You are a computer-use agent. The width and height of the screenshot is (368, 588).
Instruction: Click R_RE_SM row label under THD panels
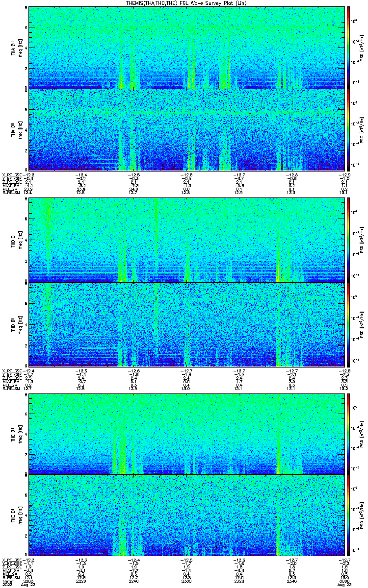[x=12, y=388]
